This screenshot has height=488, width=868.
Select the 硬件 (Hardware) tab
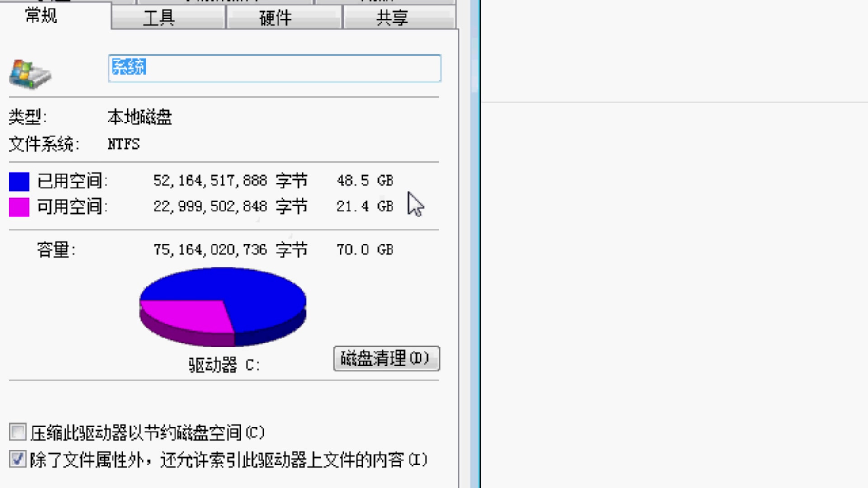(275, 17)
